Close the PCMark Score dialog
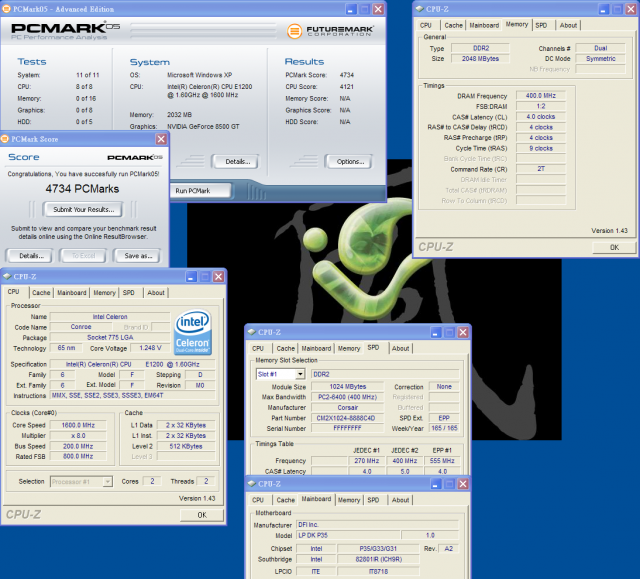 [x=161, y=139]
